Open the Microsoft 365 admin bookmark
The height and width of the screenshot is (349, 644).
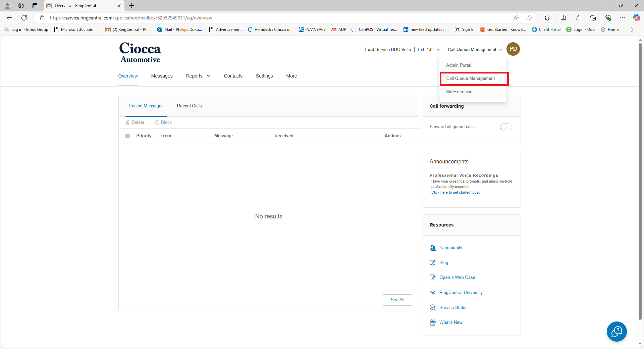pyautogui.click(x=76, y=30)
